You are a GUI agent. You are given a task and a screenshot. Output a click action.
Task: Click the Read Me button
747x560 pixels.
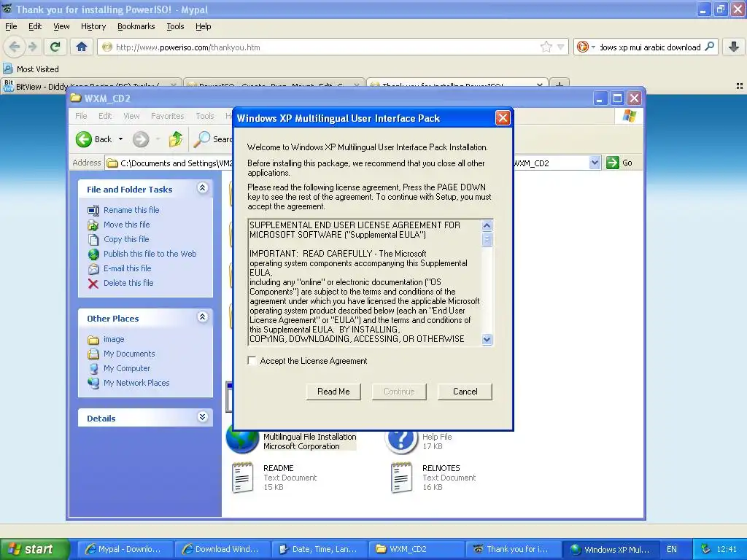[x=333, y=392]
